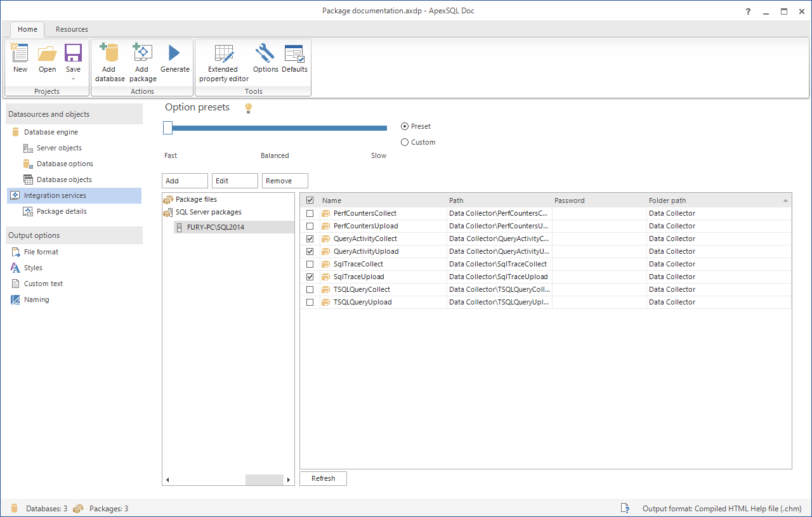Click the lightbulb icon beside Option presets

click(248, 108)
